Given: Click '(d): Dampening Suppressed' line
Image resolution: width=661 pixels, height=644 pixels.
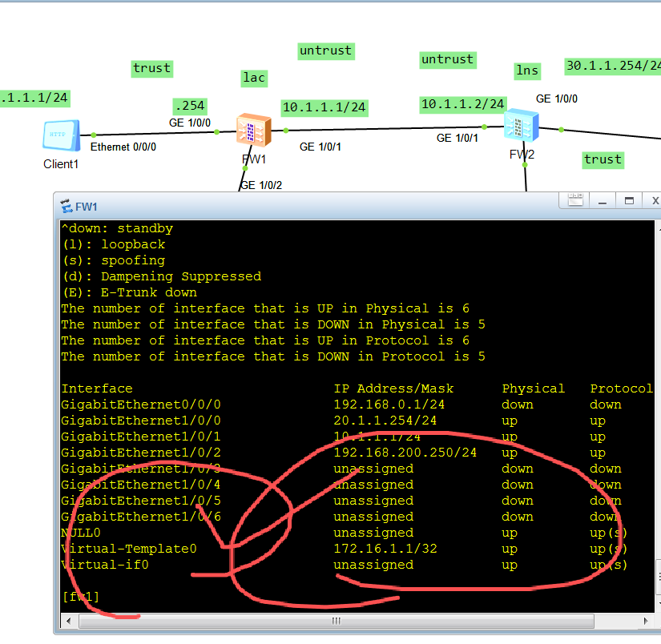Looking at the screenshot, I should (162, 276).
